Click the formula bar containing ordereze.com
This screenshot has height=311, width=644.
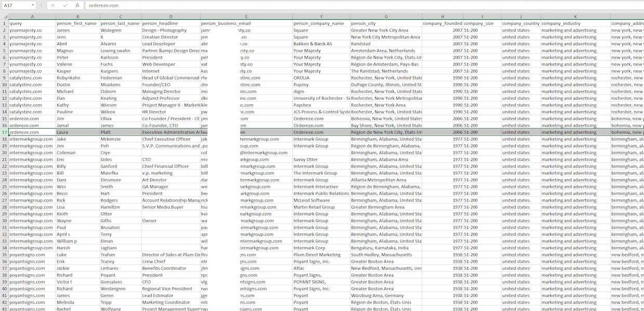(x=364, y=5)
